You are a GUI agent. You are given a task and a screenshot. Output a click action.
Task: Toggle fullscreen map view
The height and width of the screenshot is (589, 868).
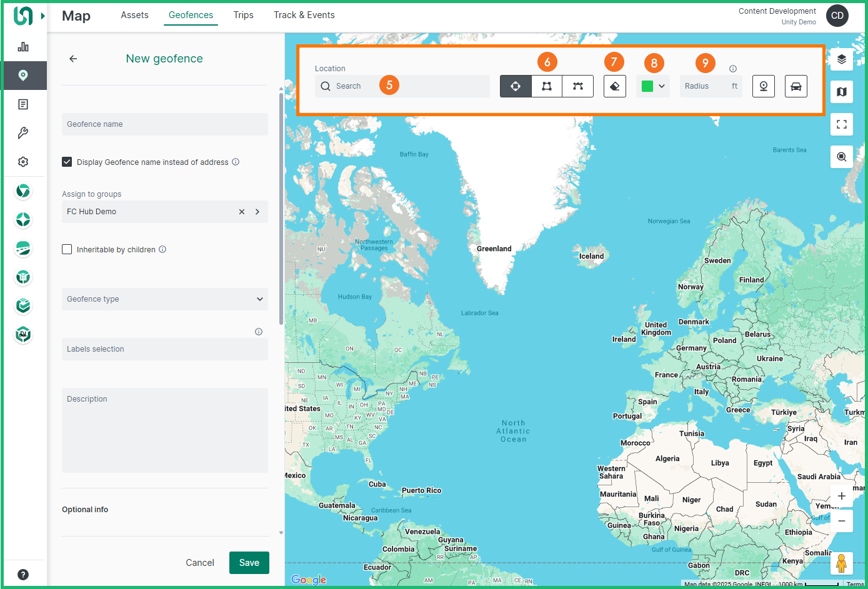tap(842, 124)
